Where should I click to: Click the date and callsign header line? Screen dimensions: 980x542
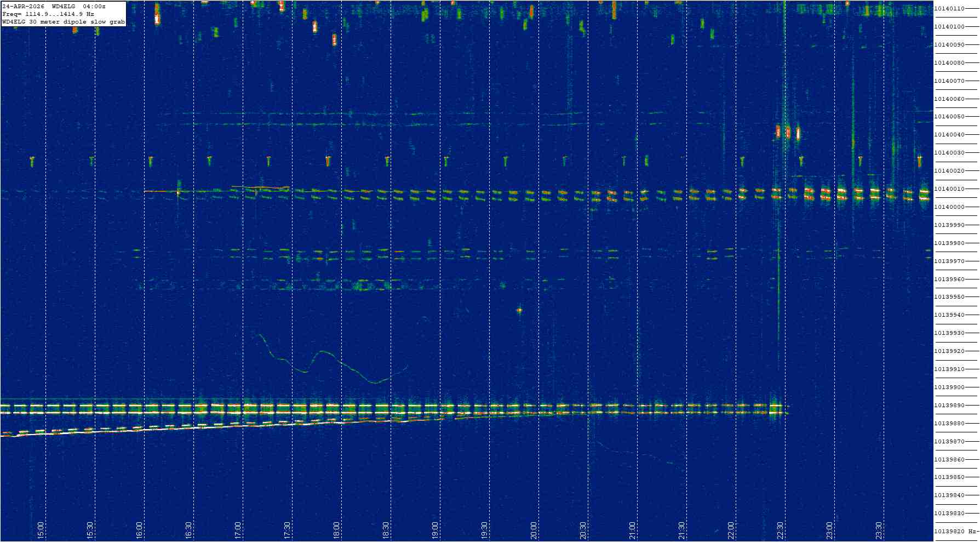click(x=54, y=7)
